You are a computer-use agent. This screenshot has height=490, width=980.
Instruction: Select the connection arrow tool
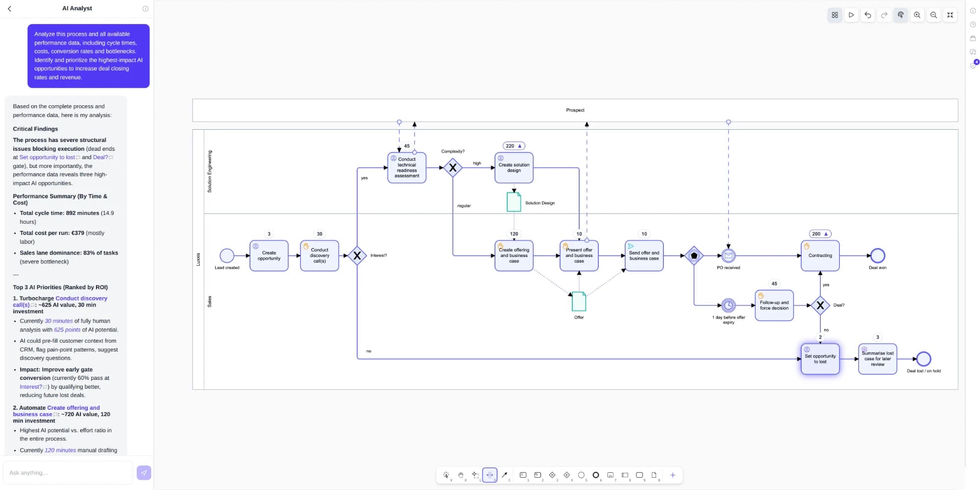pyautogui.click(x=504, y=475)
